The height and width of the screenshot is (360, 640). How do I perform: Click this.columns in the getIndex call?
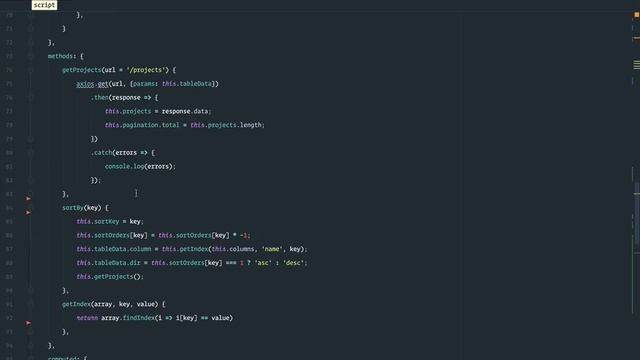[232, 249]
